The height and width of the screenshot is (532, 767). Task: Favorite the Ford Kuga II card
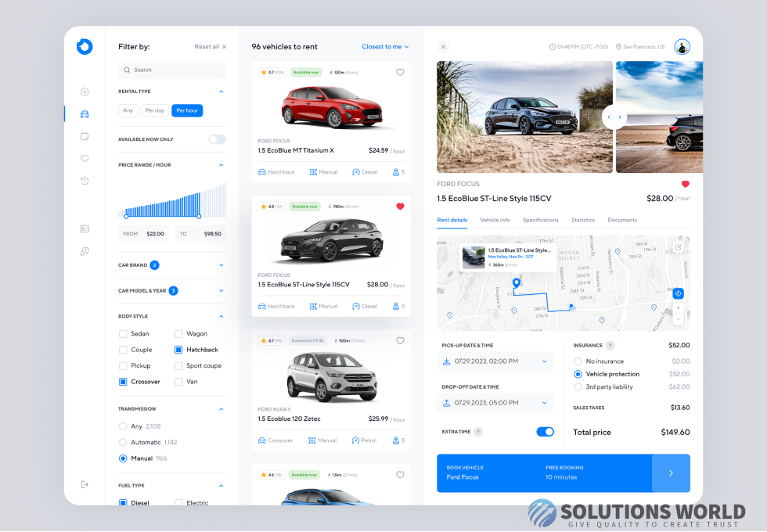pos(400,341)
